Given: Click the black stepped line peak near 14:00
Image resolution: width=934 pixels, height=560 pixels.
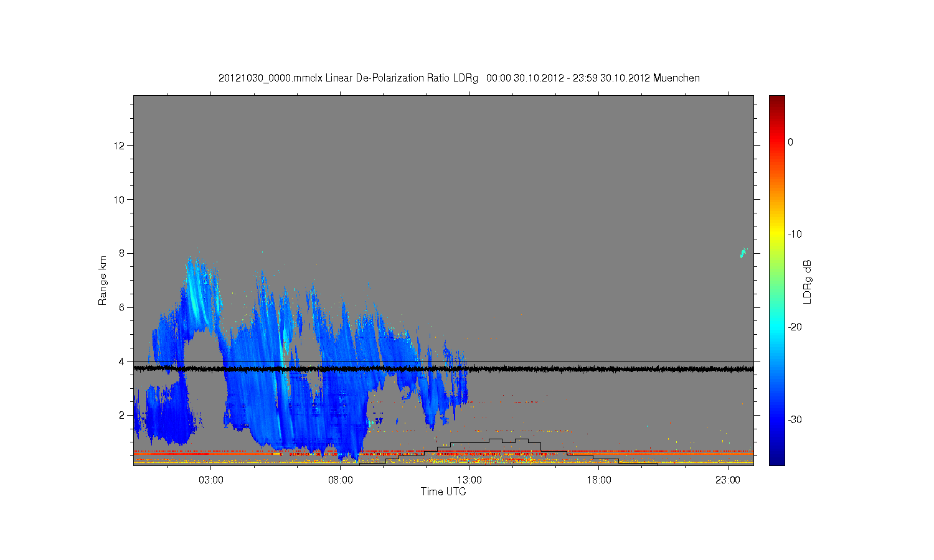Looking at the screenshot, I should (x=496, y=439).
